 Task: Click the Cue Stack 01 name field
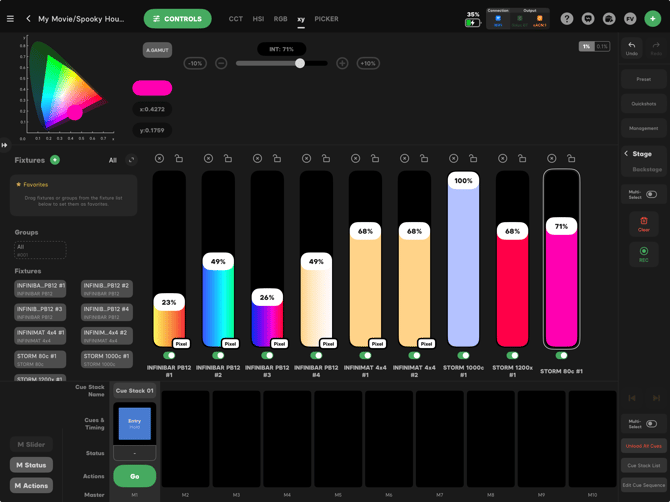135,391
